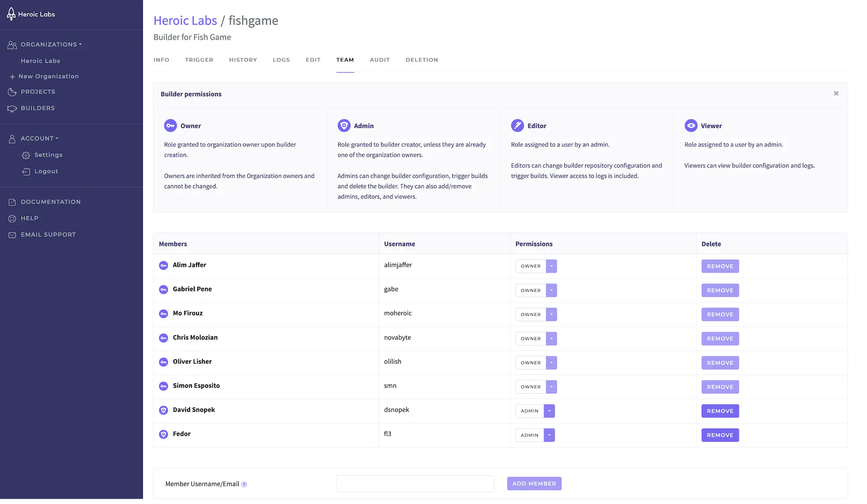Open the Audit tab
This screenshot has height=504, width=867.
[380, 60]
